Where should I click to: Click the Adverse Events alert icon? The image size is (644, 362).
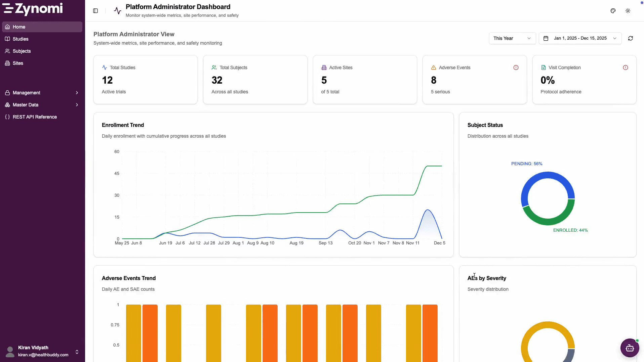point(516,67)
